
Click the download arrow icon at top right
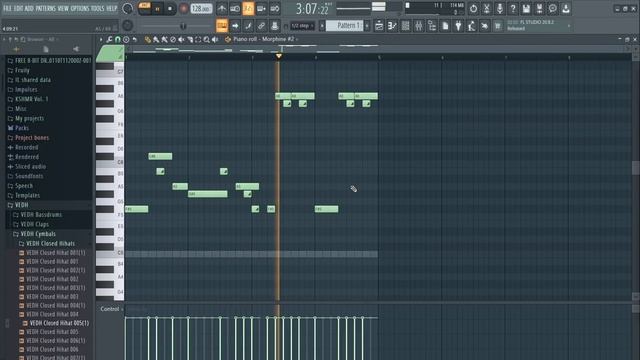566,9
